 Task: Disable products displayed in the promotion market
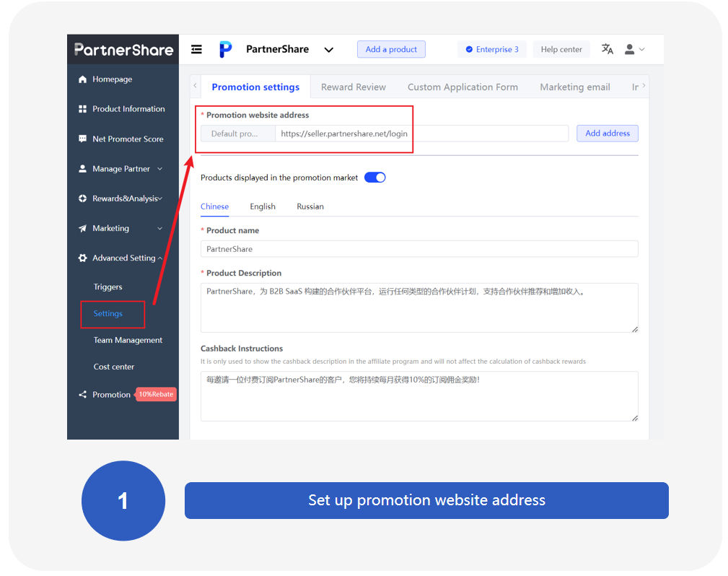tap(374, 177)
